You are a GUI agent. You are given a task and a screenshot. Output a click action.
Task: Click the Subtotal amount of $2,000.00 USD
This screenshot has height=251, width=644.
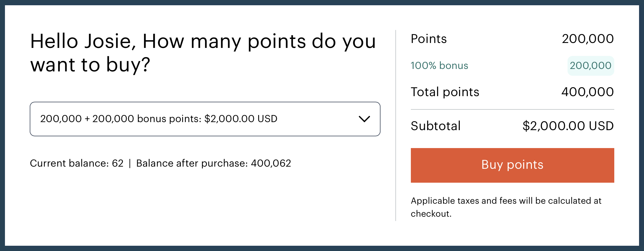click(568, 125)
